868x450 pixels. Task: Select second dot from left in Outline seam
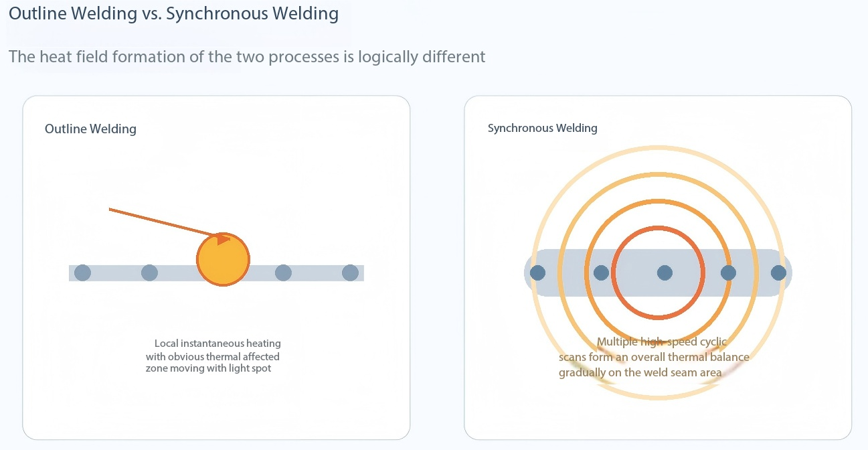(x=149, y=273)
